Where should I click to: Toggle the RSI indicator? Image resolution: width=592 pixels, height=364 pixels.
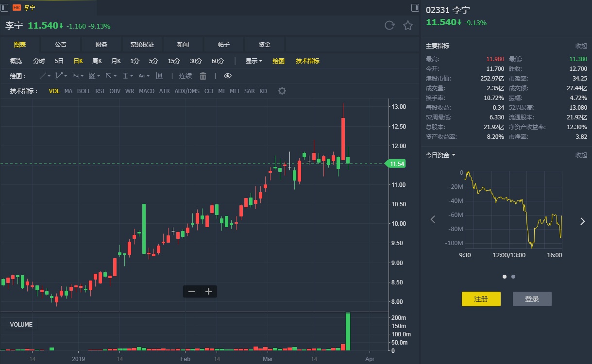coord(100,91)
